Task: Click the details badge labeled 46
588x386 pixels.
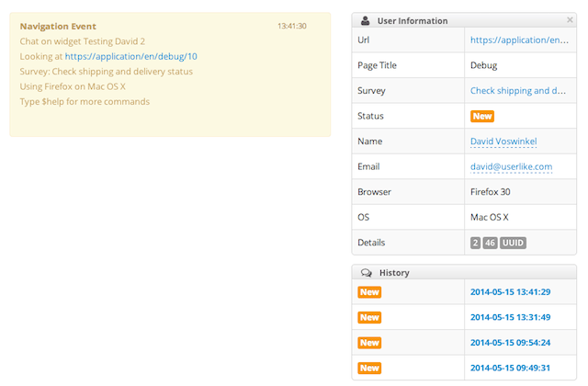Action: pos(491,243)
